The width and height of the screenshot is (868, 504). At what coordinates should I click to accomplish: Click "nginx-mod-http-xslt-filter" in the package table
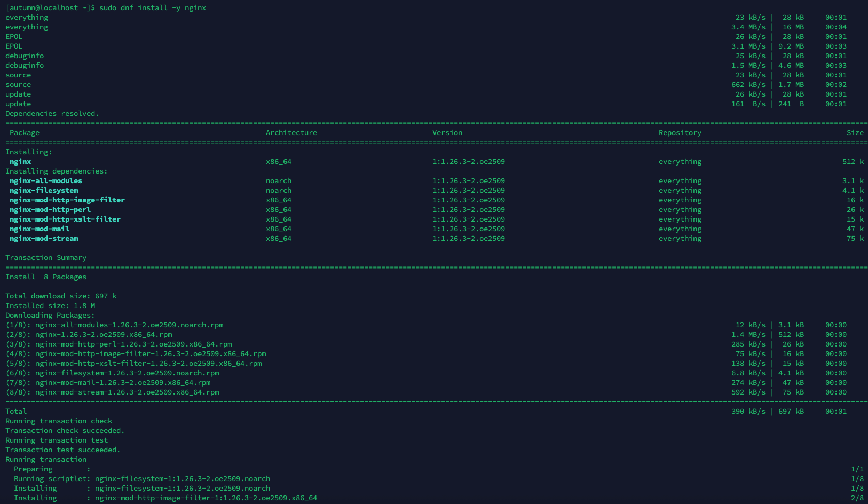pyautogui.click(x=65, y=219)
